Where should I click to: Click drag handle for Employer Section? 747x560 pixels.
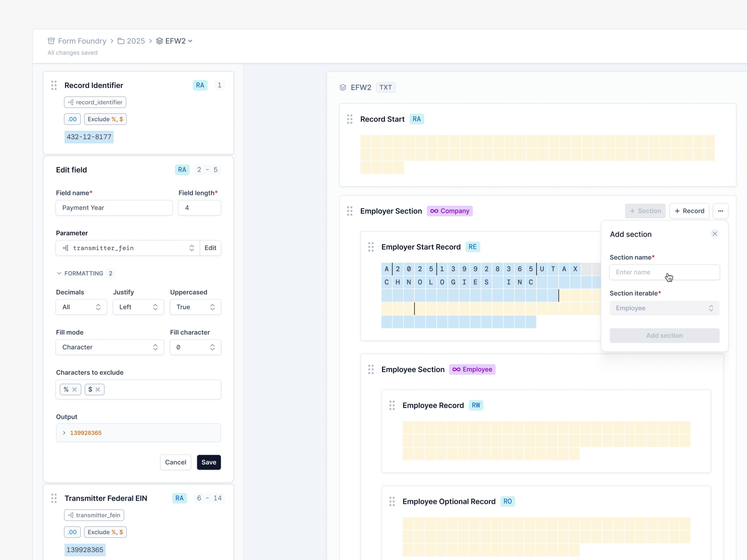349,211
